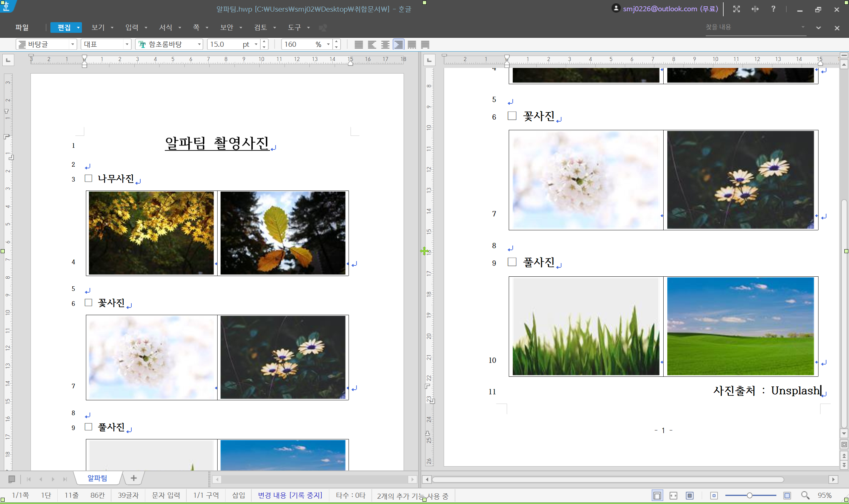Open the 바탕글 style dropdown
The image size is (849, 504).
point(72,44)
